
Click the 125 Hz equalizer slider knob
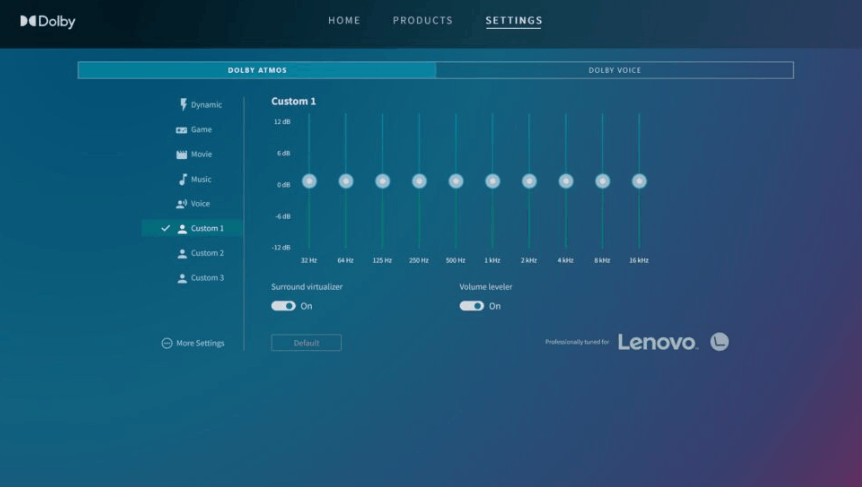click(x=383, y=181)
